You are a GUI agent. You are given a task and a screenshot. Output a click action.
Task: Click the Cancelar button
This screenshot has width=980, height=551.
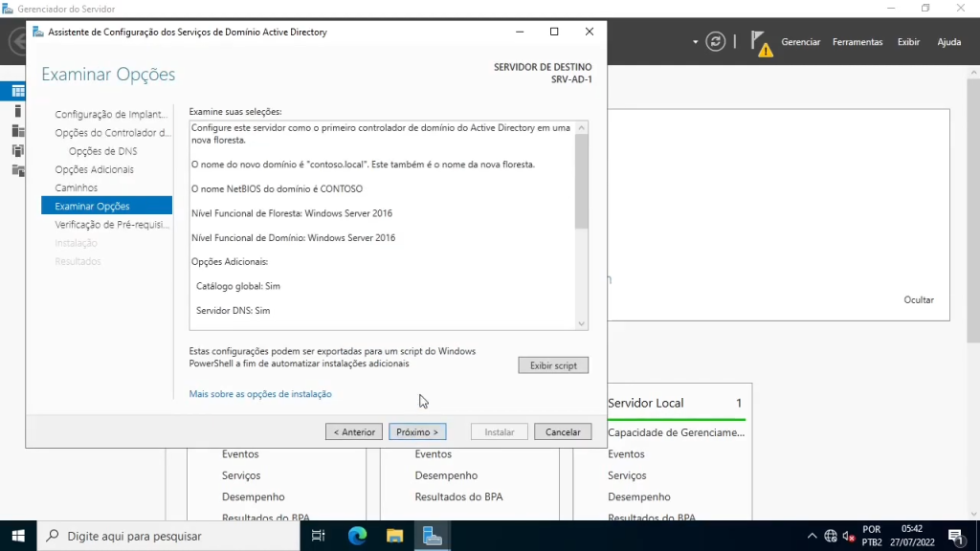tap(563, 431)
